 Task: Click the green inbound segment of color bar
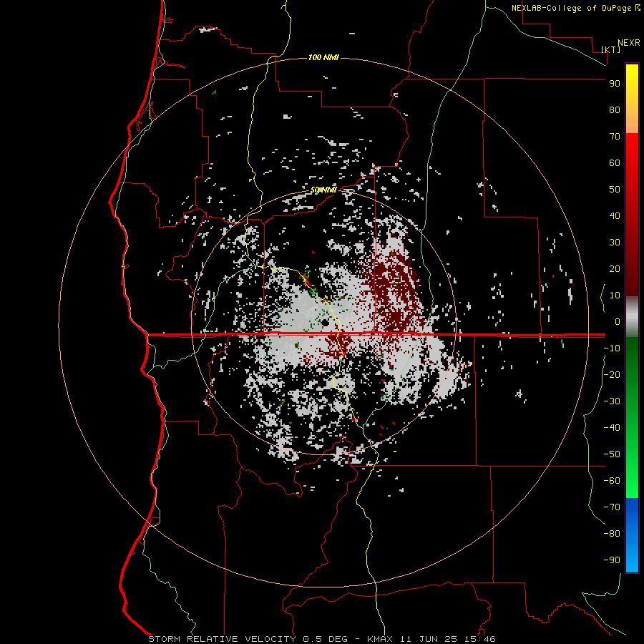click(632, 417)
